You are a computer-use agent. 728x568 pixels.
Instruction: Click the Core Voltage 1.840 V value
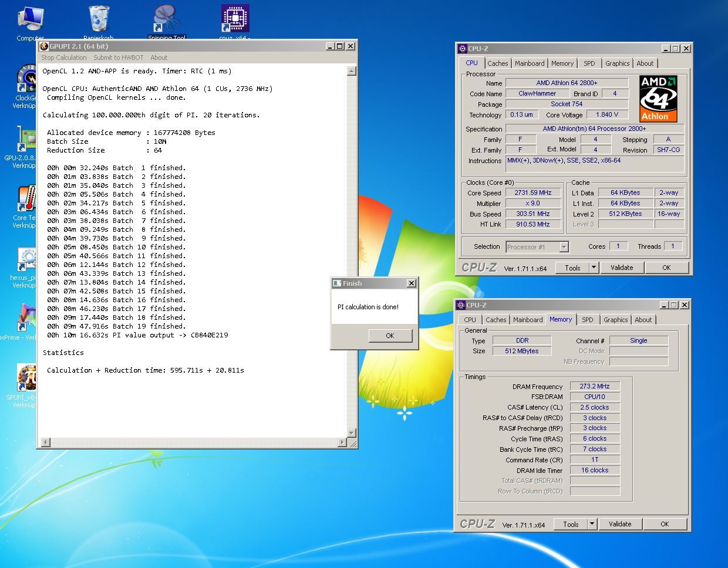coord(607,114)
